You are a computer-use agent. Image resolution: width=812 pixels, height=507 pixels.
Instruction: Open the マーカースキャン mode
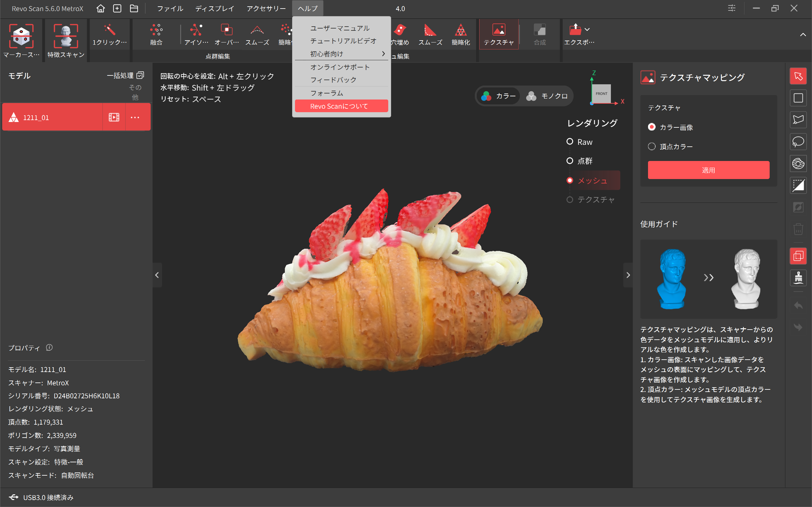[x=22, y=40]
